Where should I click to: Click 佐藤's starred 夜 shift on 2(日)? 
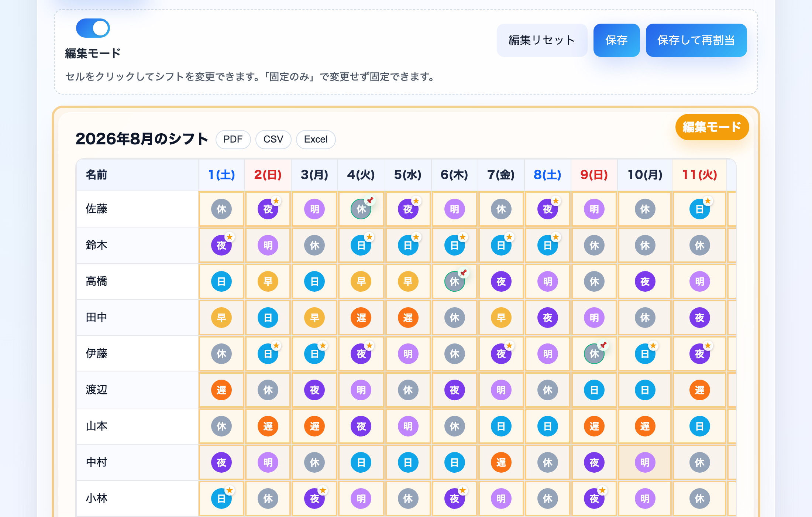[268, 209]
